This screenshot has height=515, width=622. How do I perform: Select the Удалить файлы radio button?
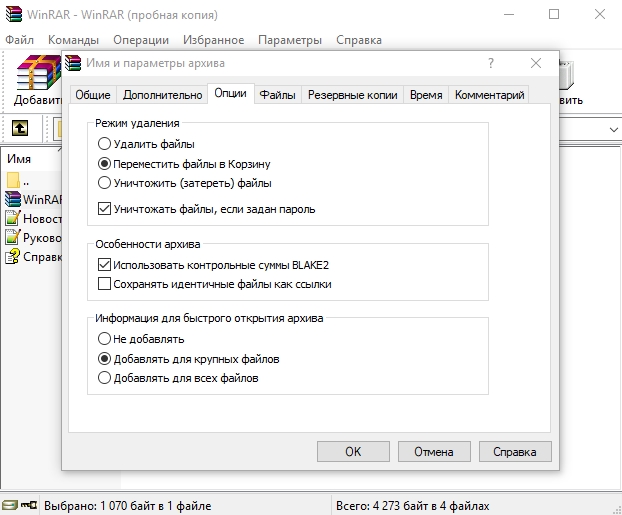click(x=104, y=144)
